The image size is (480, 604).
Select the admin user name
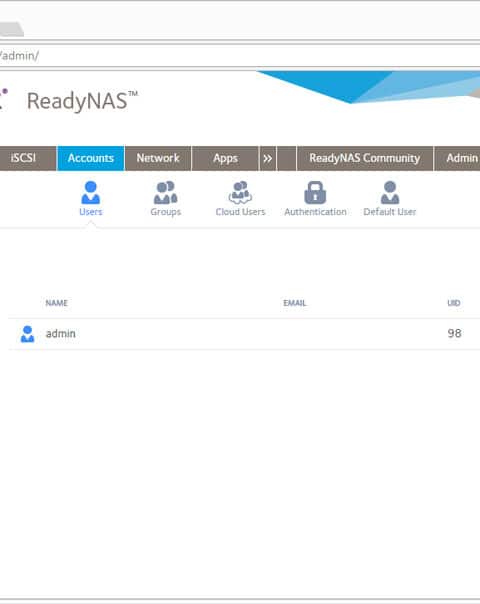click(x=60, y=334)
